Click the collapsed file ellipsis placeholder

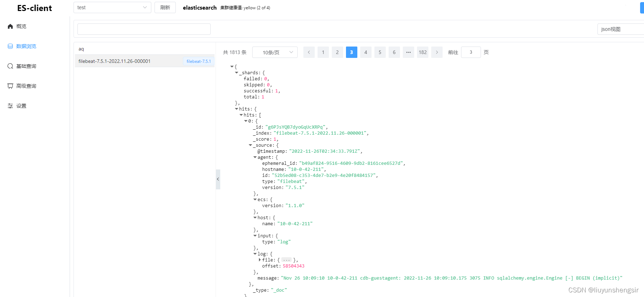click(287, 260)
